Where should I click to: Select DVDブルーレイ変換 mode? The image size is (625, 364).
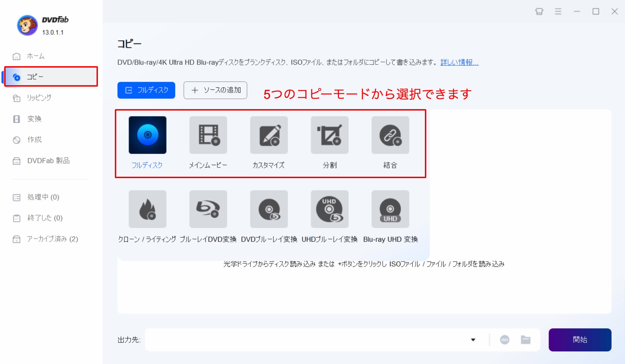point(269,209)
